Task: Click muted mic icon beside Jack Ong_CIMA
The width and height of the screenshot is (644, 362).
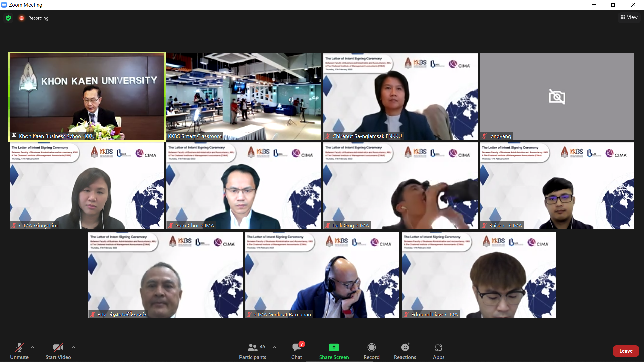Action: (x=328, y=225)
